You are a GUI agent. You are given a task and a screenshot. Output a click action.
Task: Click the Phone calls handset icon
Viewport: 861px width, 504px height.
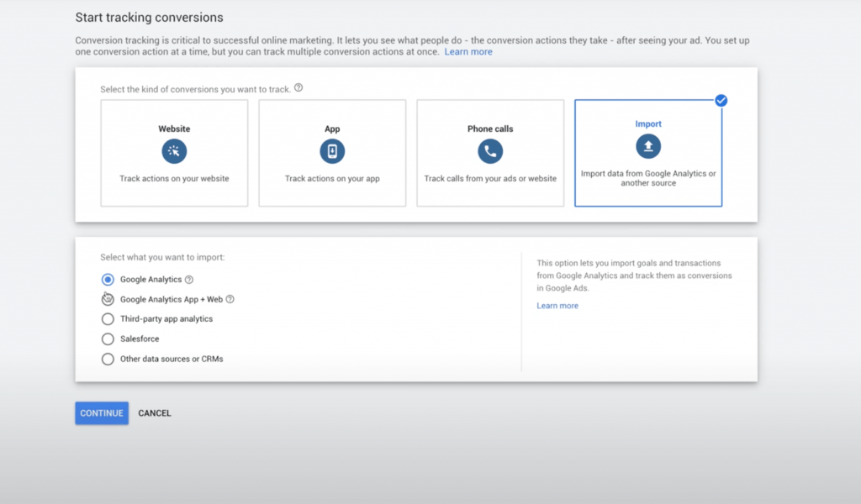pyautogui.click(x=490, y=151)
